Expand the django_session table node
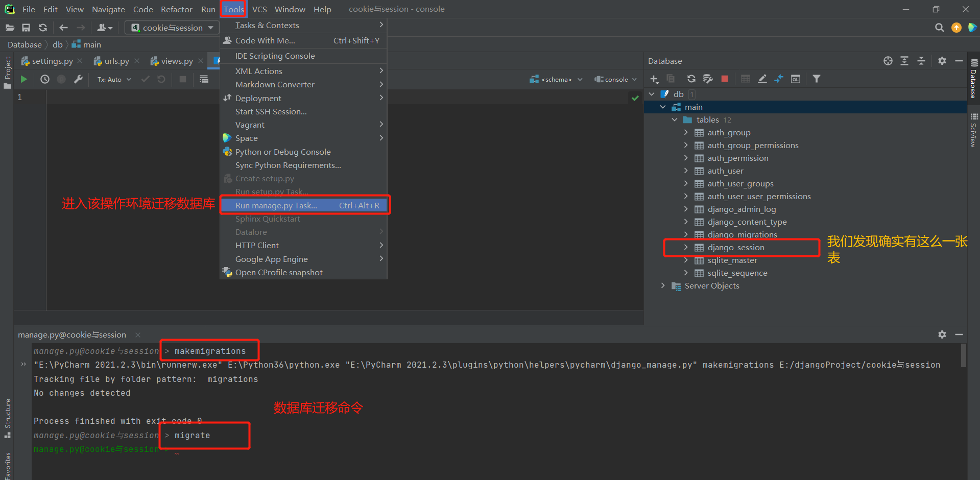The image size is (980, 480). pos(686,247)
